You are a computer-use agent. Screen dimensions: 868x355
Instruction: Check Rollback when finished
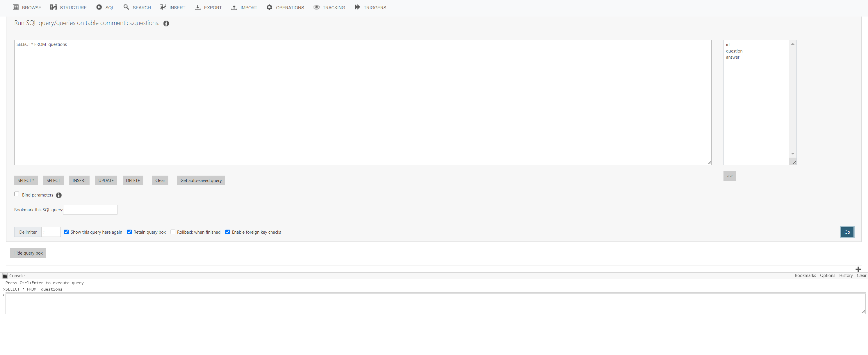(x=173, y=232)
